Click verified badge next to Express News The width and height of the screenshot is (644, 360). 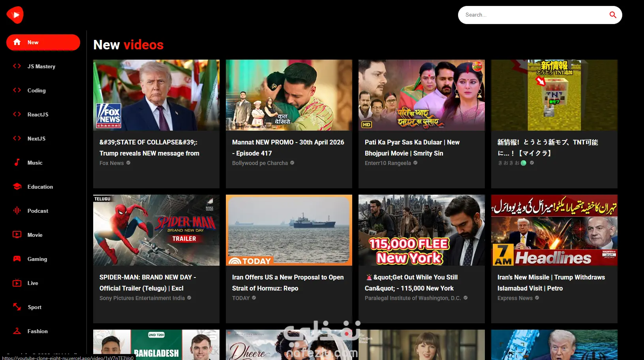pos(537,298)
